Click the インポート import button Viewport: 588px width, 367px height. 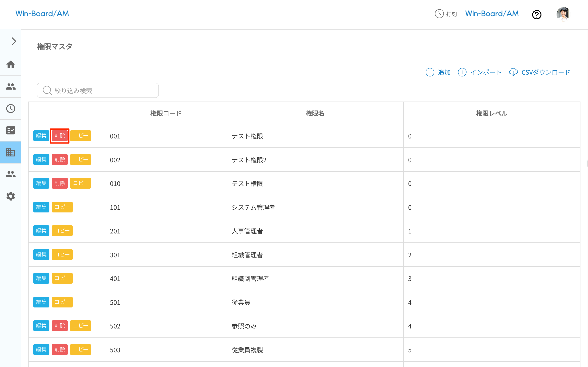480,72
